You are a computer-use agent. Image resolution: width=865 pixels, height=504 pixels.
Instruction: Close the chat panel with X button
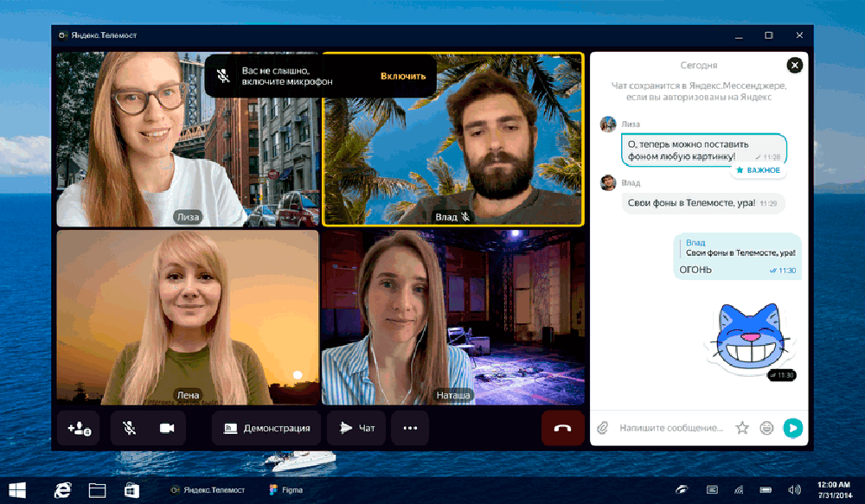(794, 66)
